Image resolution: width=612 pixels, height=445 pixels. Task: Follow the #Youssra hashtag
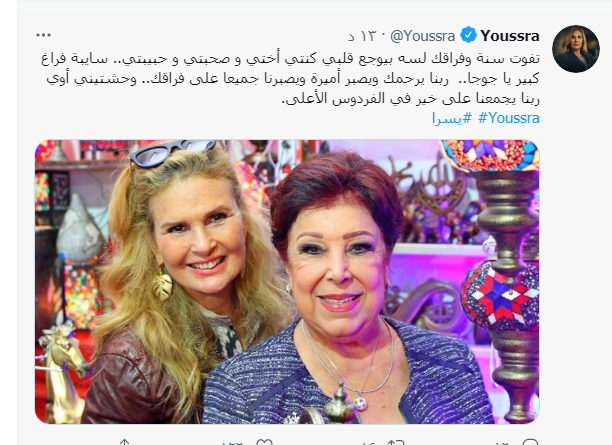click(x=509, y=118)
